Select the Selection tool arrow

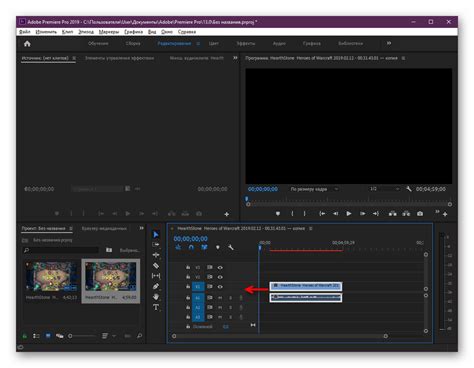[156, 235]
